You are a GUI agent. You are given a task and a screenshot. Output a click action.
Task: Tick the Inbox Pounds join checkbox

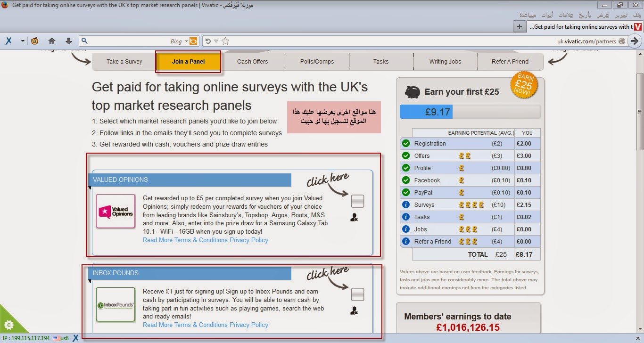358,294
